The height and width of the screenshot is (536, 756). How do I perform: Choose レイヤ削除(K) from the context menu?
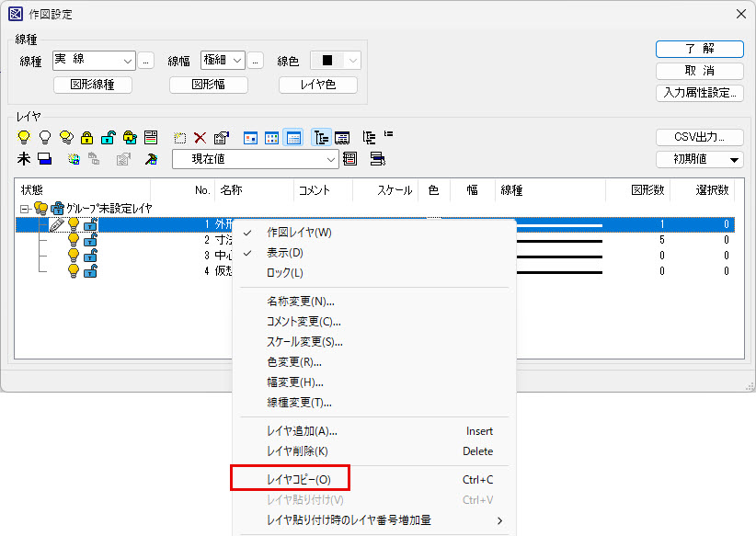pos(374,451)
